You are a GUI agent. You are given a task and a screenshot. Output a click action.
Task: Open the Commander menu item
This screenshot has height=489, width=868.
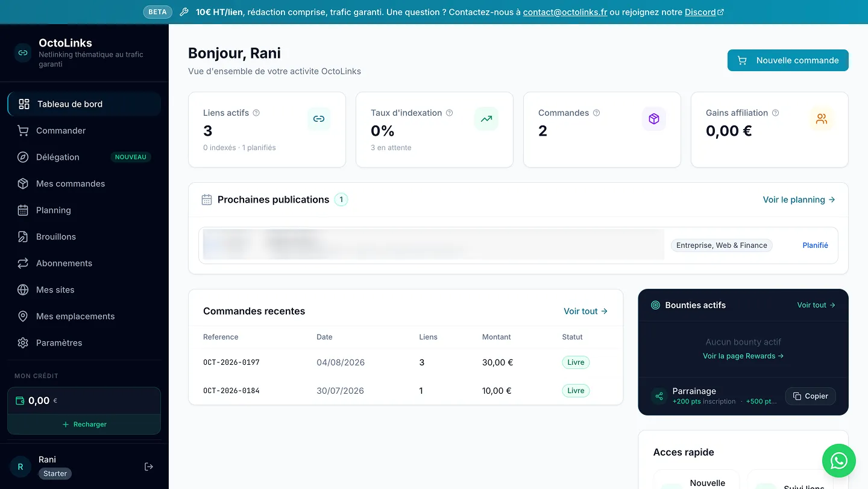(84, 130)
